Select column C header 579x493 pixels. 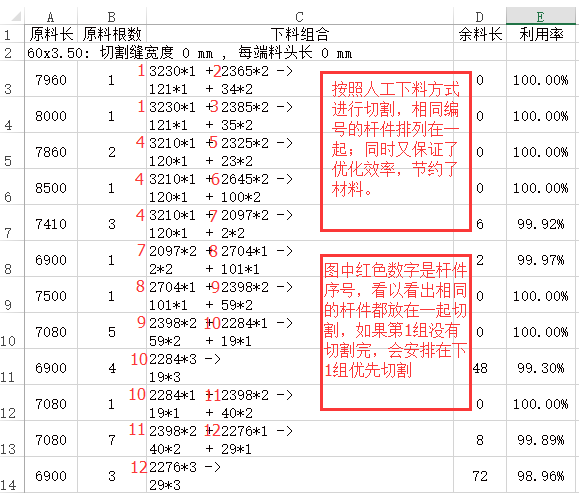coord(299,17)
